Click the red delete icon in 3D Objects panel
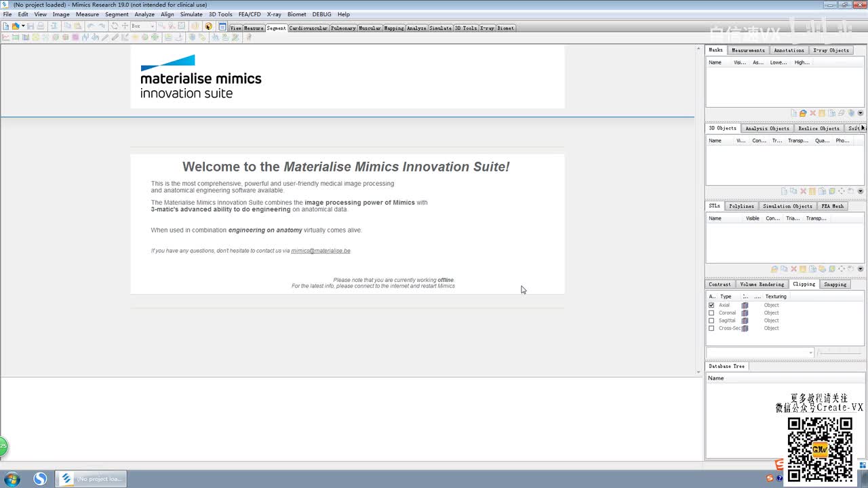This screenshot has height=488, width=868. click(x=804, y=192)
